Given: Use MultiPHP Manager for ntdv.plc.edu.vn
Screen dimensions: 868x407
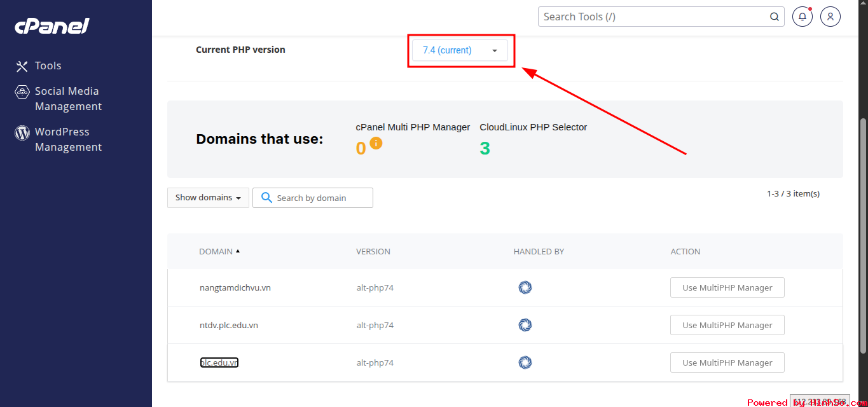Looking at the screenshot, I should click(727, 325).
